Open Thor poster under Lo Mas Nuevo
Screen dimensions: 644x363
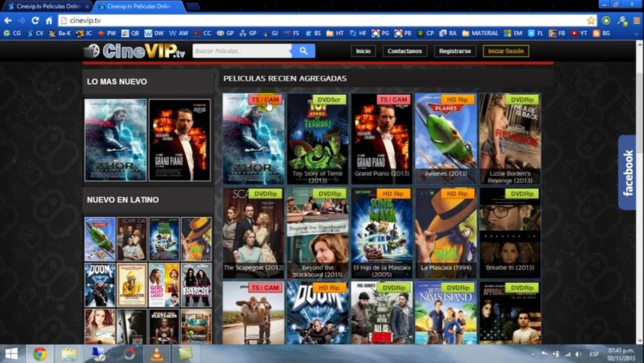(115, 140)
